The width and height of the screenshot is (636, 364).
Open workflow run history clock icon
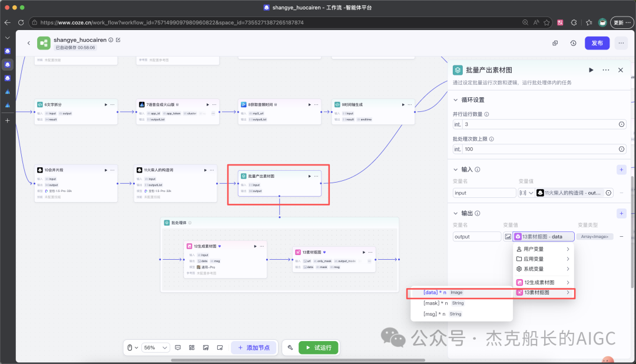(573, 43)
